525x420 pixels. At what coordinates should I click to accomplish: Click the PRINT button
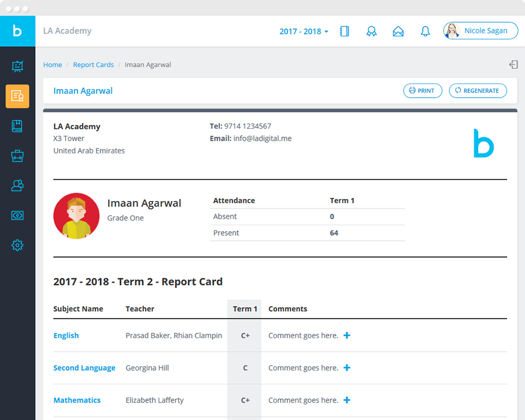pyautogui.click(x=423, y=91)
